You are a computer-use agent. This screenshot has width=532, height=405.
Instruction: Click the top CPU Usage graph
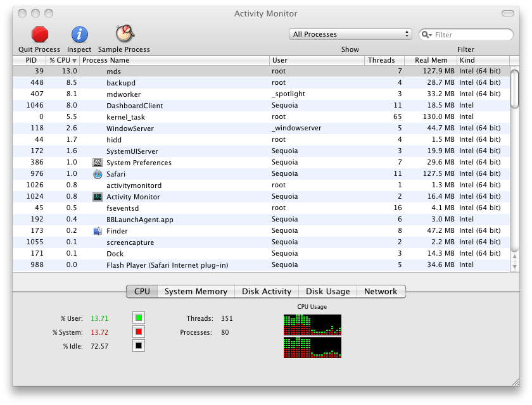312,325
